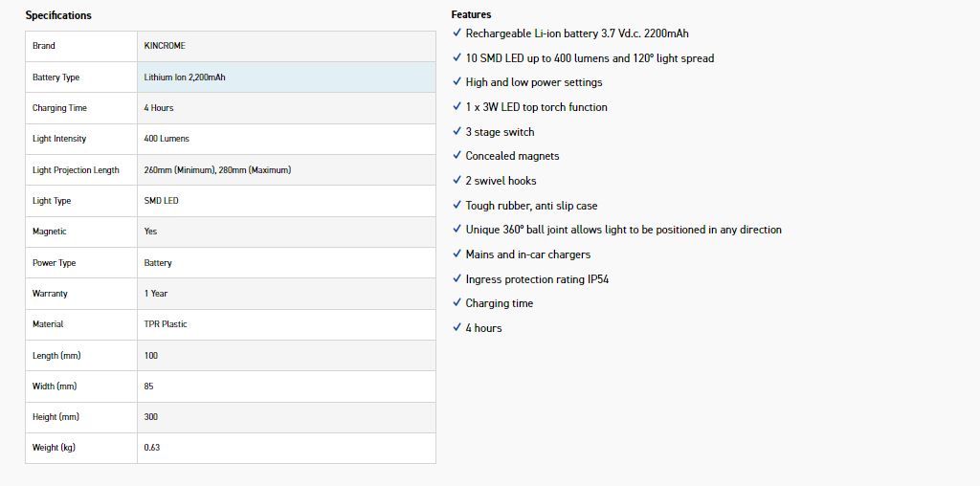Click the KINCROME brand value

pyautogui.click(x=165, y=46)
